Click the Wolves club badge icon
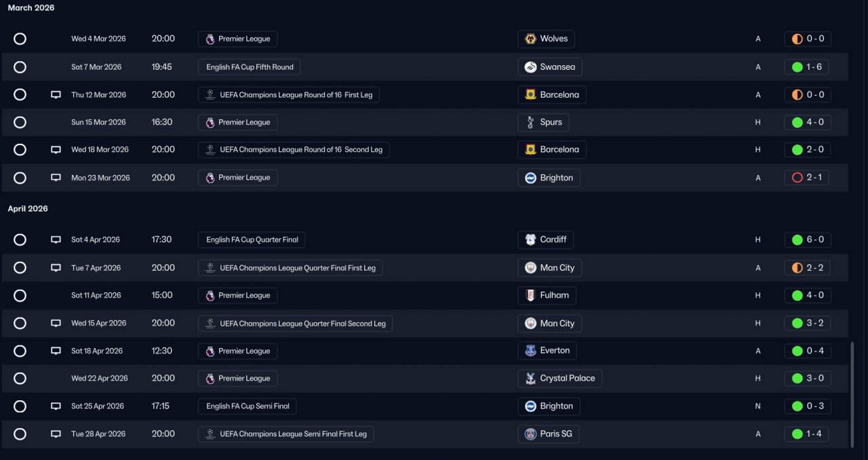Screen dimensions: 868x460 530,39
